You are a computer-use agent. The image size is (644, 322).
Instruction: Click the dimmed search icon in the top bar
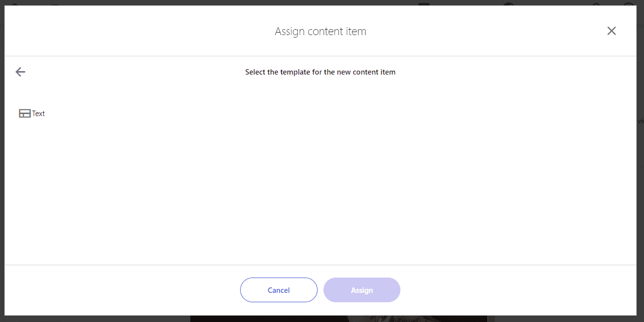click(x=596, y=3)
